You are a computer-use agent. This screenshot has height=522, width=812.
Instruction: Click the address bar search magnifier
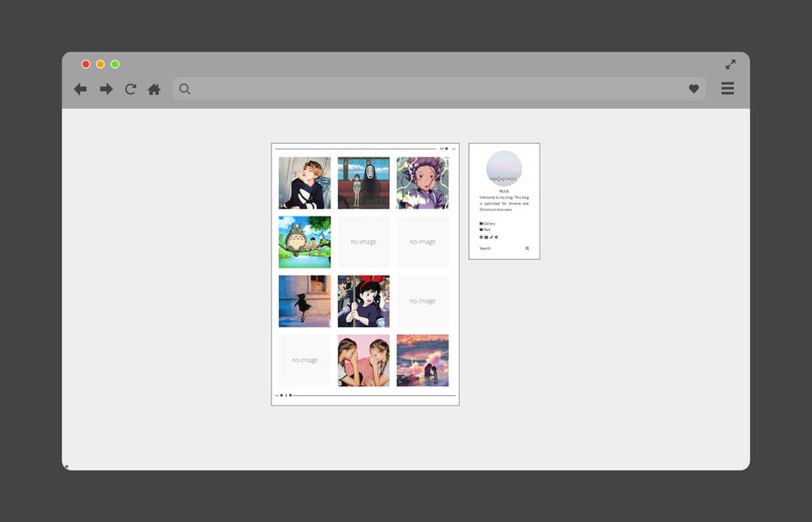click(184, 89)
